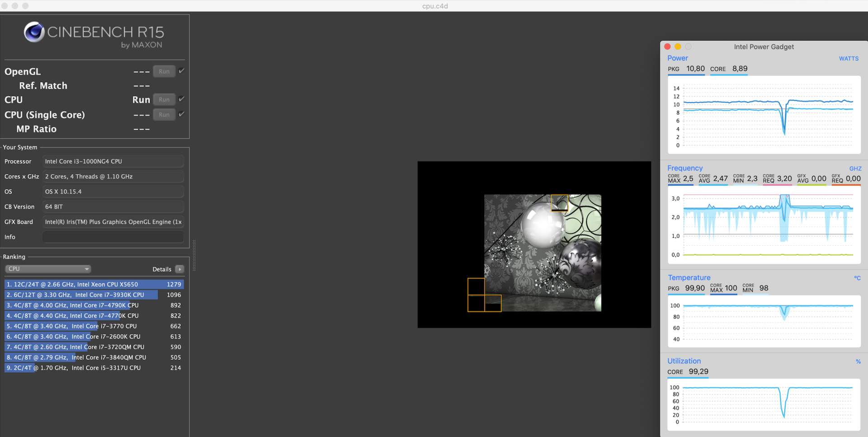868x437 pixels.
Task: Click CORE REQ frequency value 3,20
Action: click(784, 179)
